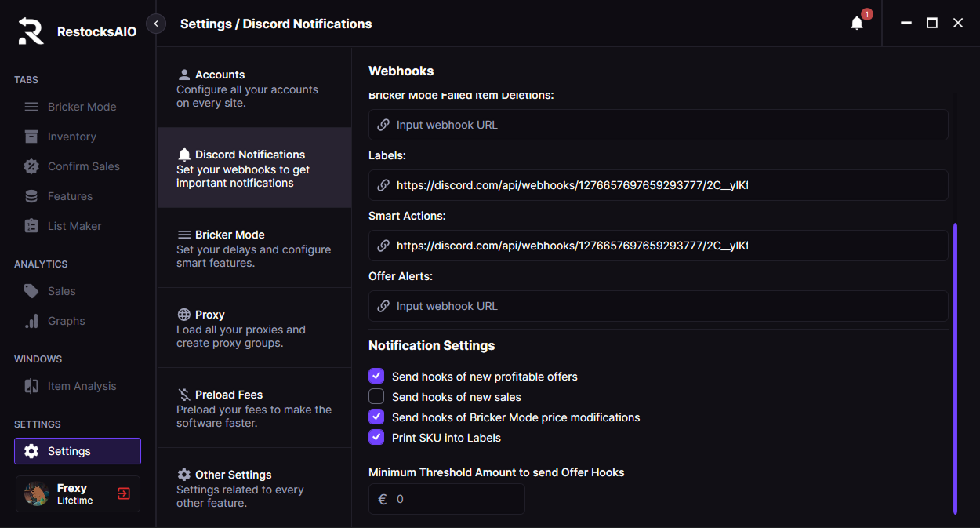The width and height of the screenshot is (980, 528).
Task: Click the logout icon next to Frexy
Action: click(x=124, y=493)
